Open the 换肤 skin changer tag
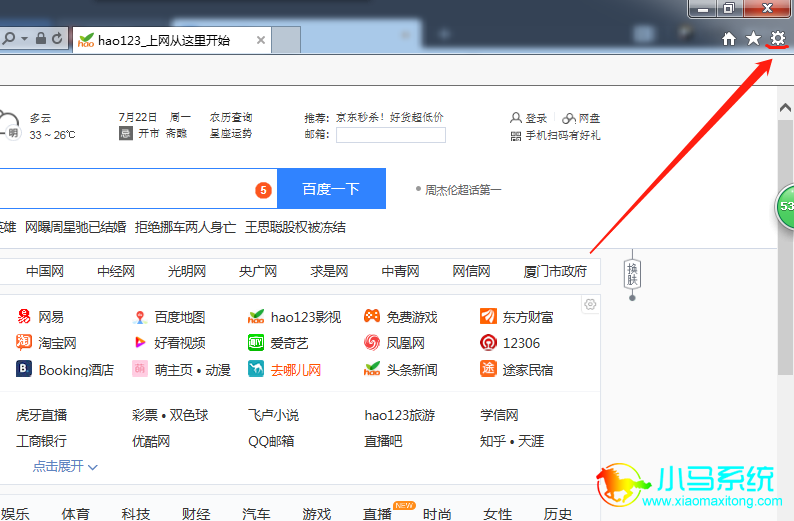The height and width of the screenshot is (521, 794). [632, 274]
